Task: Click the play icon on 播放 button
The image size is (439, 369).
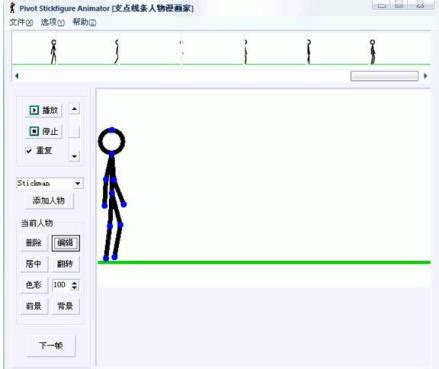Action: tap(34, 110)
